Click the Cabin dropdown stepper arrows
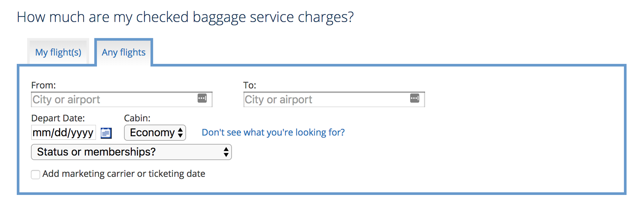The width and height of the screenshot is (644, 213). (180, 133)
